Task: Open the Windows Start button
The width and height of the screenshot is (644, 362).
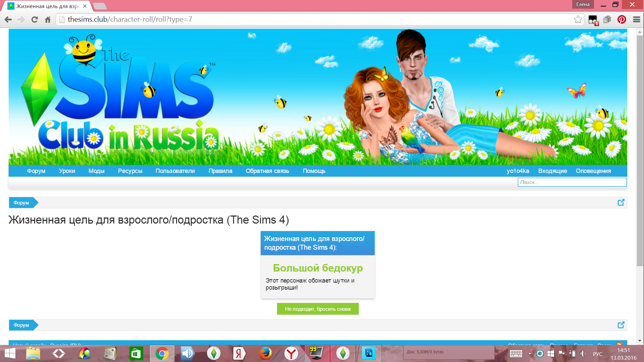Action: 10,353
